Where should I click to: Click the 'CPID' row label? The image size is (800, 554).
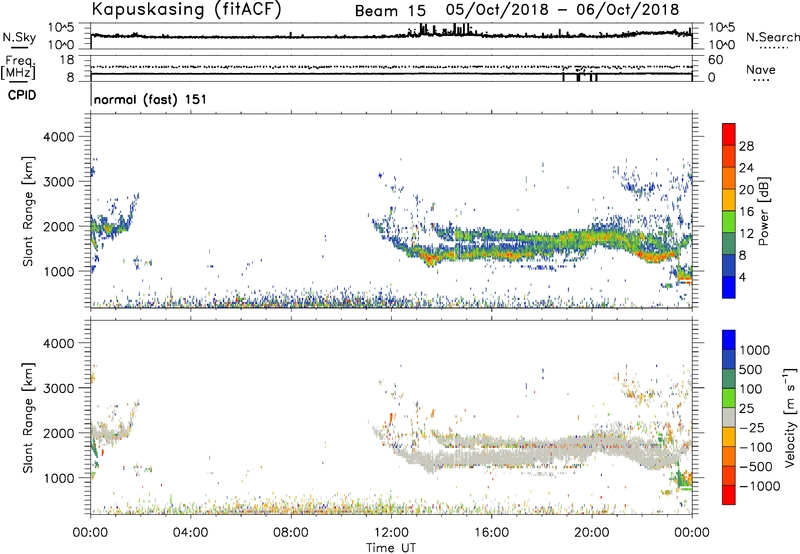22,95
